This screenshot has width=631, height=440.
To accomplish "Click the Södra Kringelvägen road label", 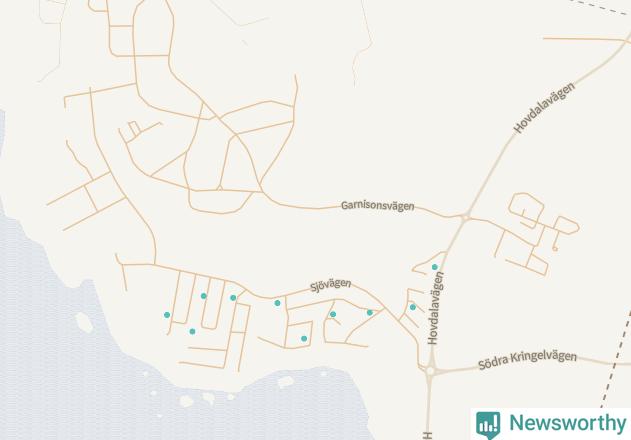I will 527,360.
